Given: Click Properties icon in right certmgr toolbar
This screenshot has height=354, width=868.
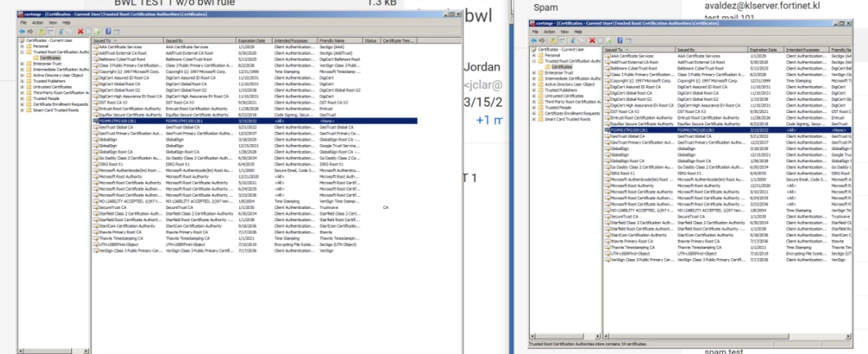Looking at the screenshot, I should (600, 40).
